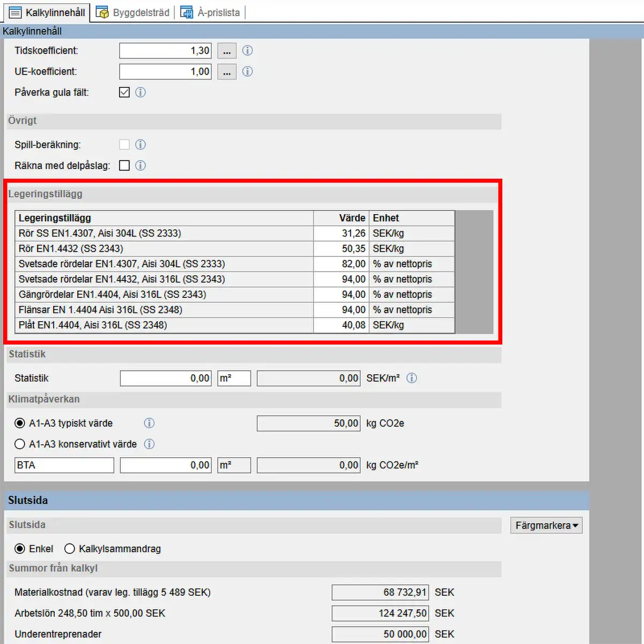Choose Kalkylsammandrag radio option
644x644 pixels.
[70, 548]
